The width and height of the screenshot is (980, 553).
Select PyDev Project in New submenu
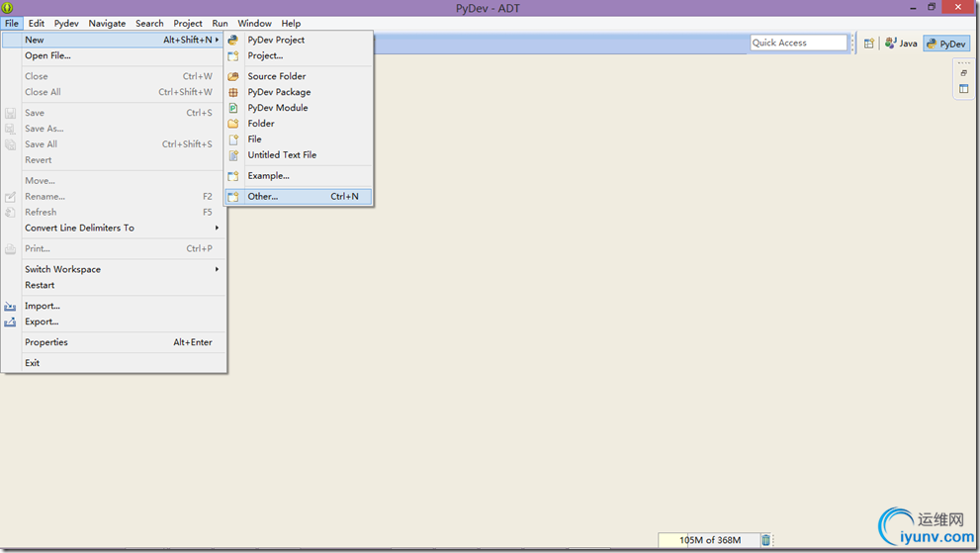tap(299, 40)
